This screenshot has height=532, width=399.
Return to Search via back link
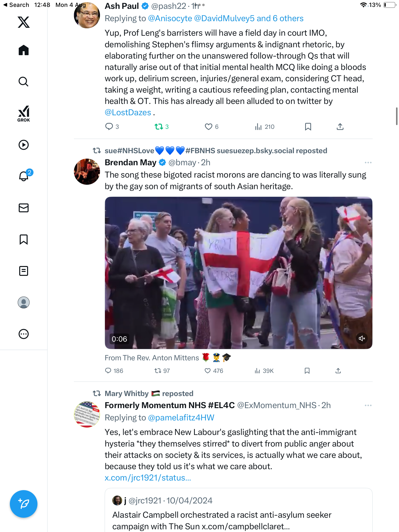[x=16, y=5]
